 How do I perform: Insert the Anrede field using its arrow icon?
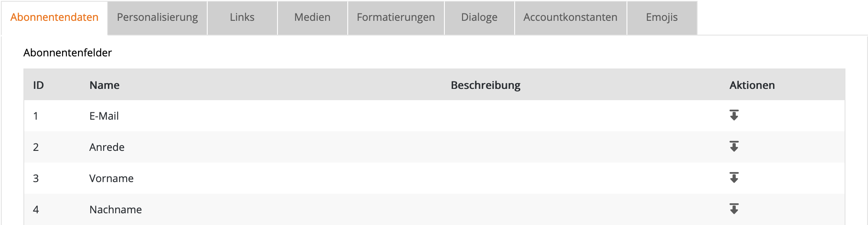(x=734, y=147)
